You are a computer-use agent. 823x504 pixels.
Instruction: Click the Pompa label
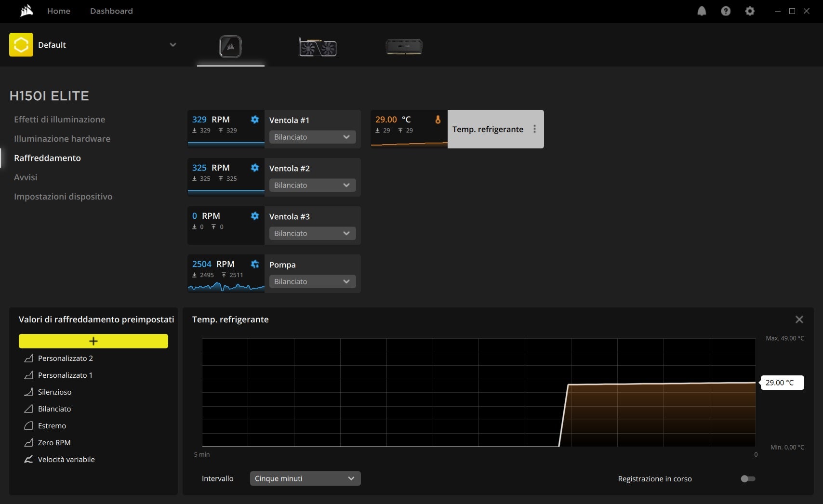(x=282, y=265)
